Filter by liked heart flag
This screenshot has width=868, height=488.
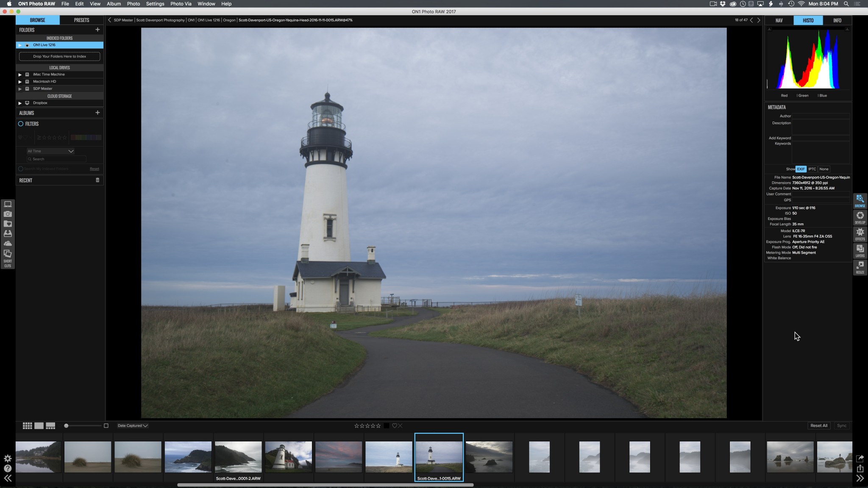pos(20,137)
